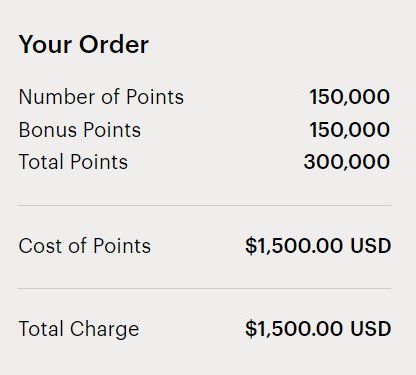This screenshot has width=416, height=375.
Task: Click USD text in Total Charge row
Action: tap(371, 328)
